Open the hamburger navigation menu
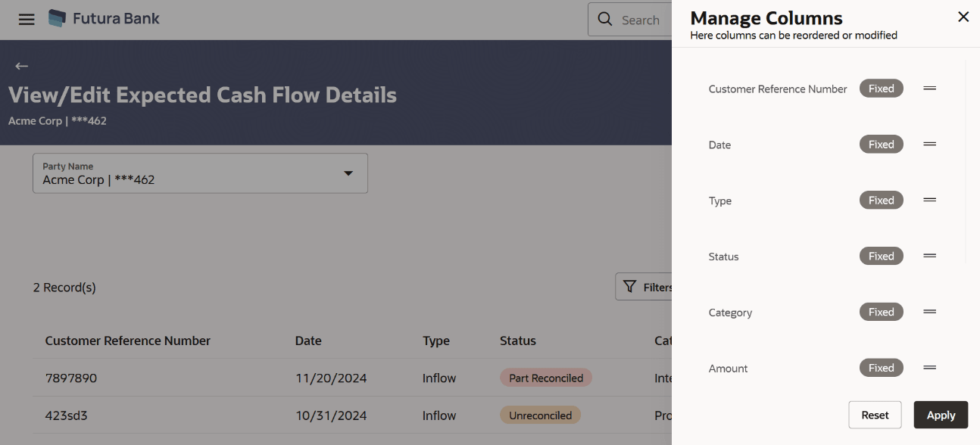This screenshot has width=980, height=445. [x=27, y=20]
